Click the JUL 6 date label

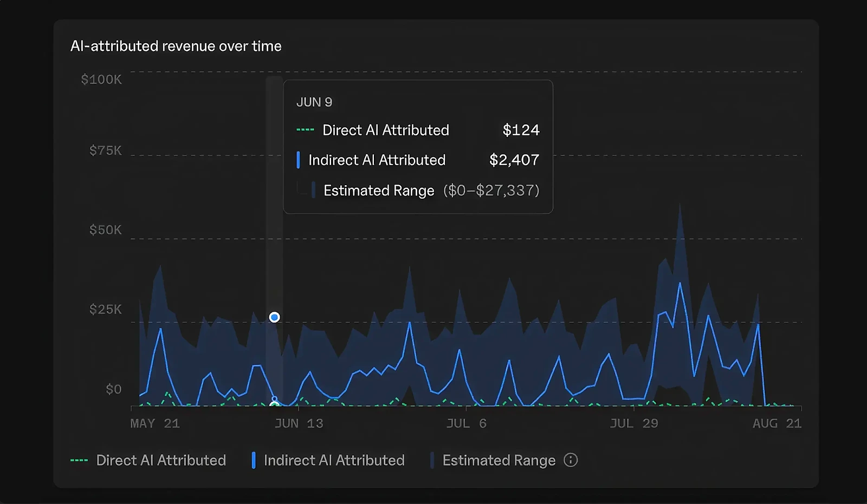point(467,423)
